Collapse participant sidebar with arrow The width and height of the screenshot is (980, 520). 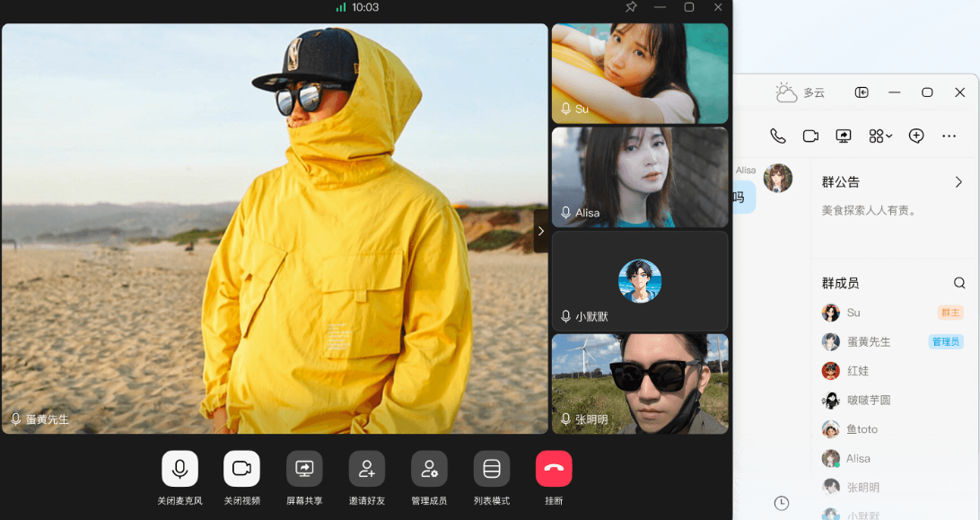(540, 231)
